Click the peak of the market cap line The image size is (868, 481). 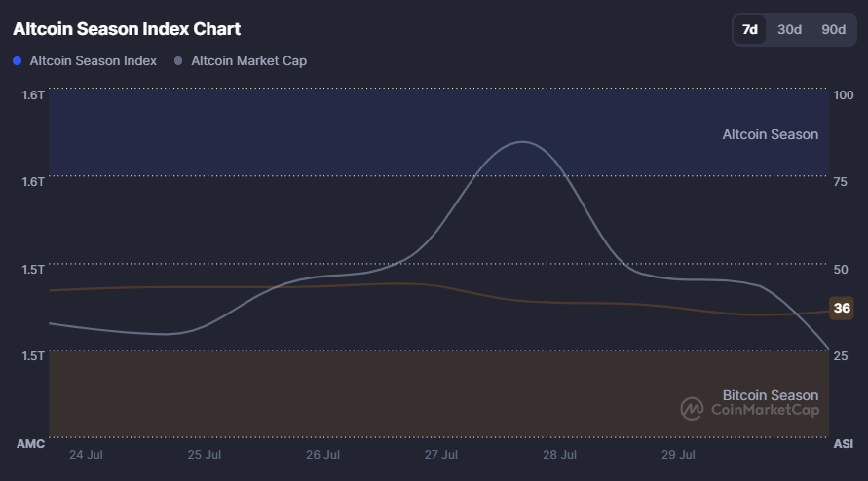click(523, 142)
